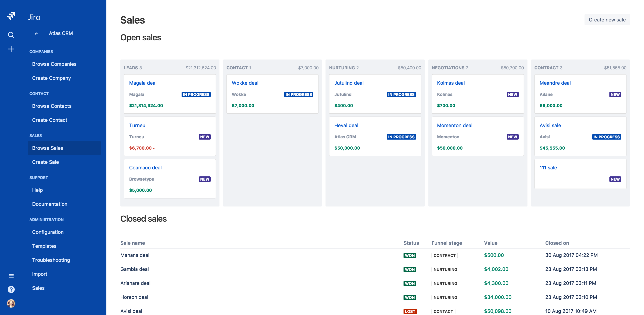Click the back arrow next to Atlas CRM

point(36,33)
